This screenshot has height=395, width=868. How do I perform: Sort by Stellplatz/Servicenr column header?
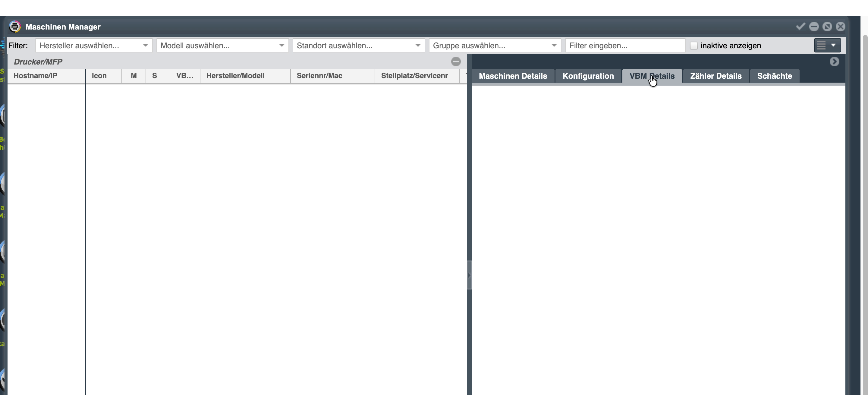417,76
